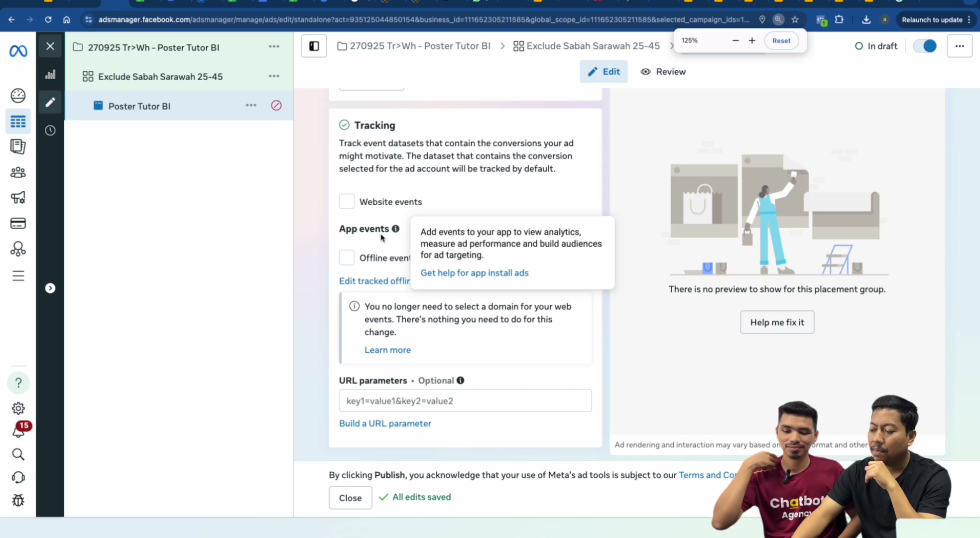Screen dimensions: 980x538
Task: Switch to the Review tab
Action: 663,72
